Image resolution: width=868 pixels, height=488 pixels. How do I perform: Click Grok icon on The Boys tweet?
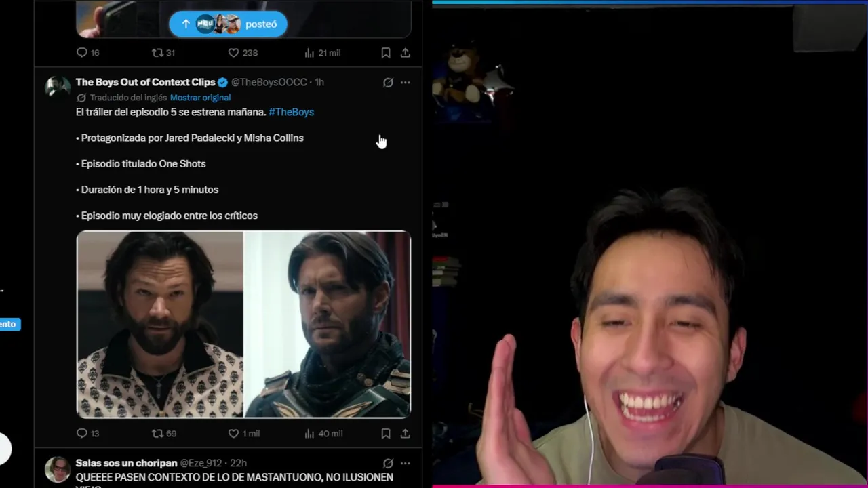(388, 83)
